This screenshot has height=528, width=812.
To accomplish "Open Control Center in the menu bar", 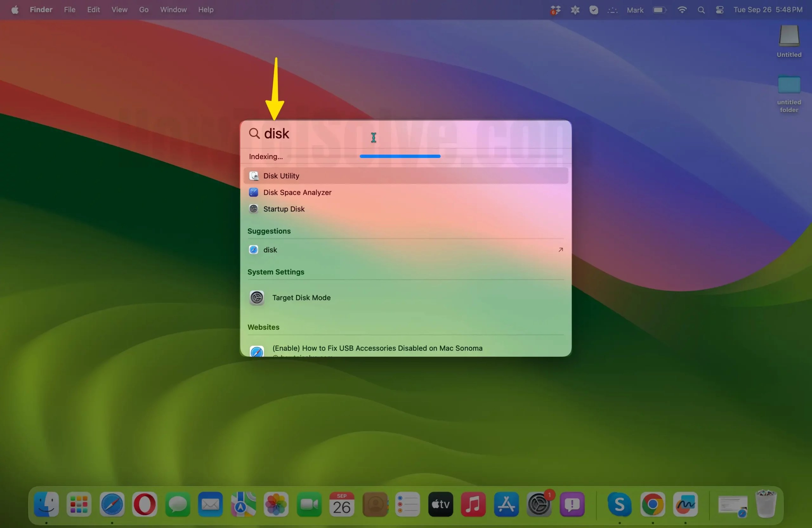I will pyautogui.click(x=720, y=10).
